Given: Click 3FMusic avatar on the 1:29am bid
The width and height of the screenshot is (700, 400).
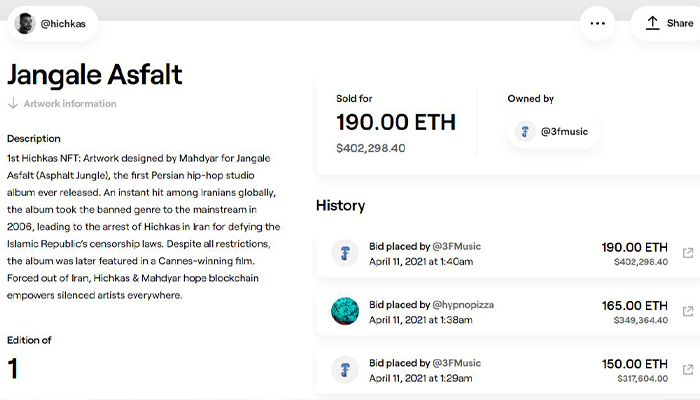Looking at the screenshot, I should pos(345,370).
